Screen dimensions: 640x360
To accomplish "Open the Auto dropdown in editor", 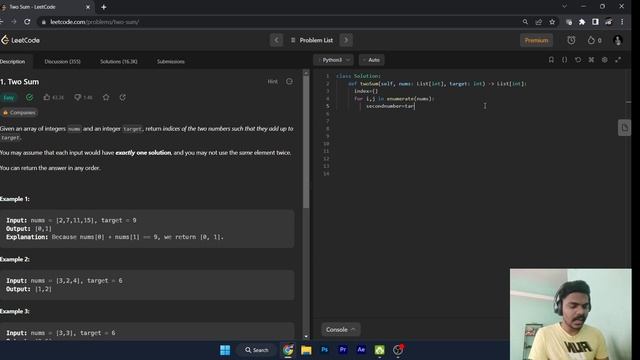I will coord(371,60).
